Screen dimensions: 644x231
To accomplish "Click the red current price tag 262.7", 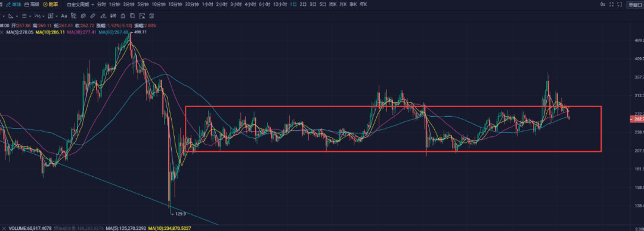I will (636, 119).
